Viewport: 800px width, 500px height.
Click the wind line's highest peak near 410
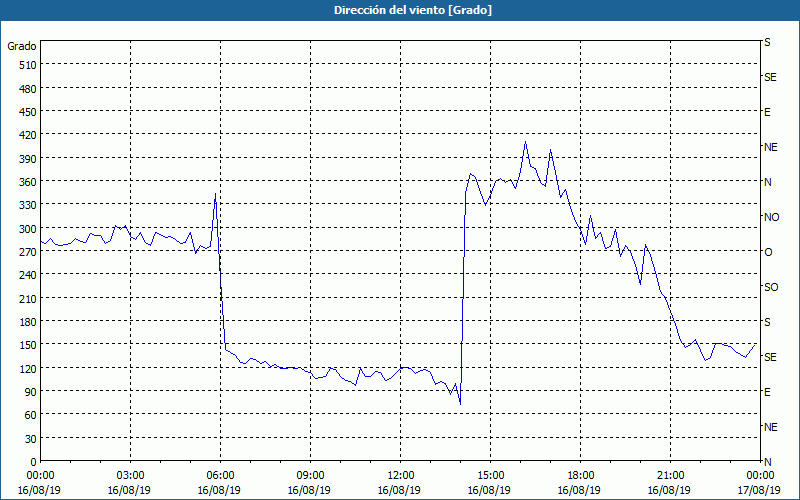(x=526, y=142)
